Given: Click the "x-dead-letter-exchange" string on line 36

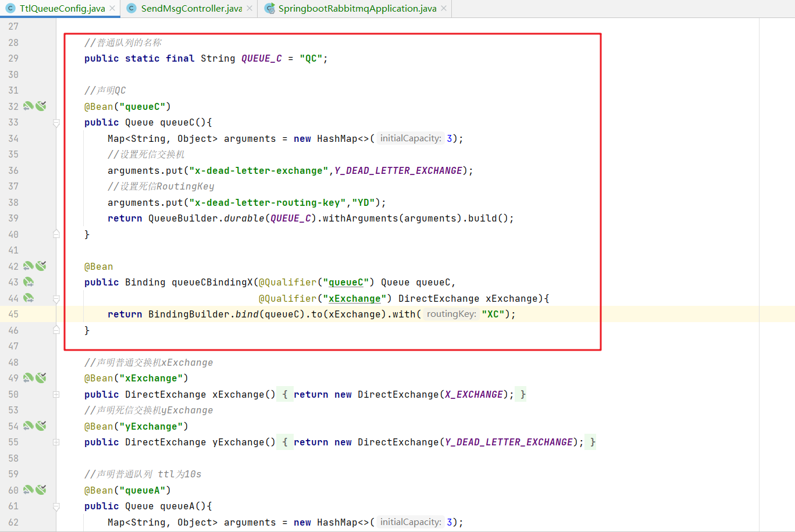Looking at the screenshot, I should click(x=259, y=170).
